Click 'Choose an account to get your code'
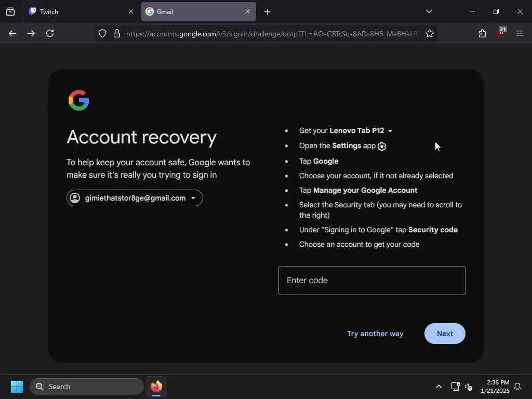Screen dimensions: 532x399 [x=360, y=244]
